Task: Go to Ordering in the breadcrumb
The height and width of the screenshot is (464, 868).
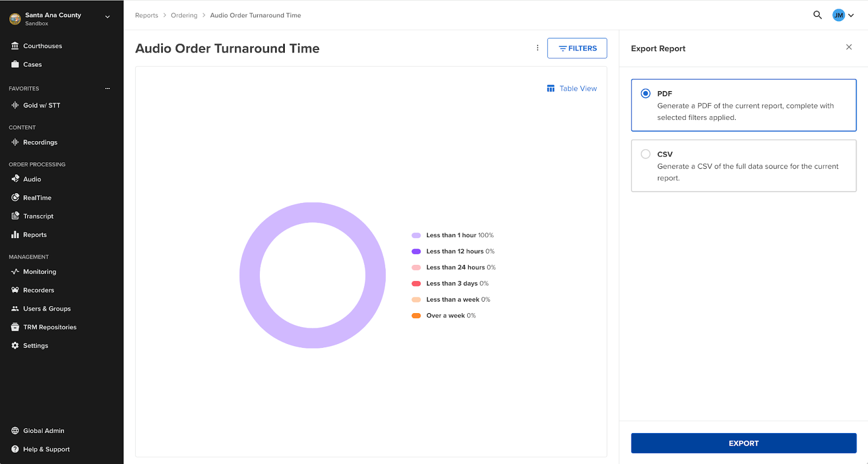Action: 184,15
